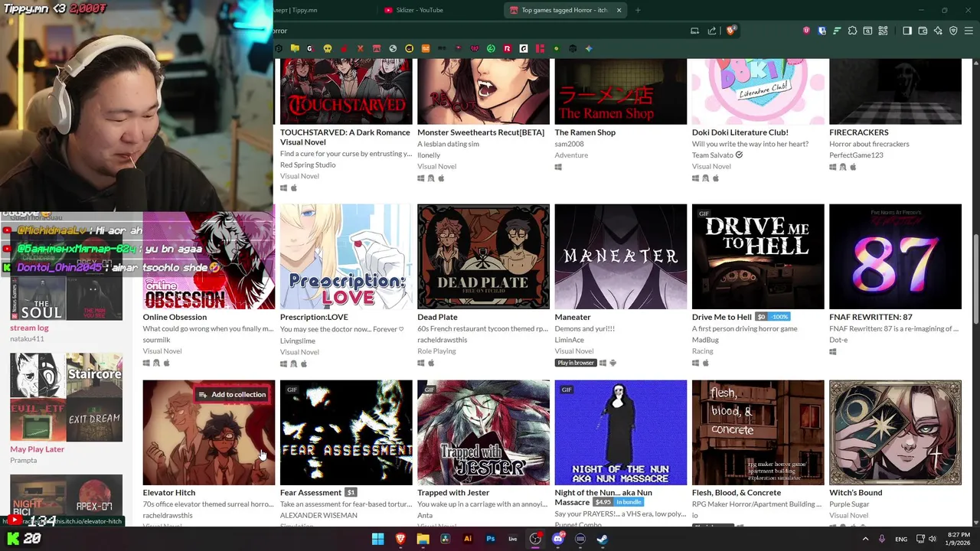
Task: Open a new browser tab
Action: (638, 10)
